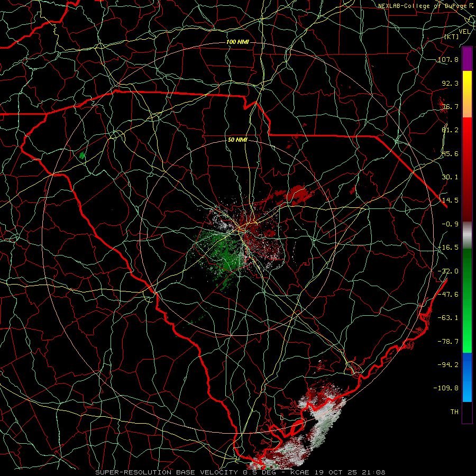Click the 21:08 time in the caption
This screenshot has width=476, height=476.
[x=373, y=472]
